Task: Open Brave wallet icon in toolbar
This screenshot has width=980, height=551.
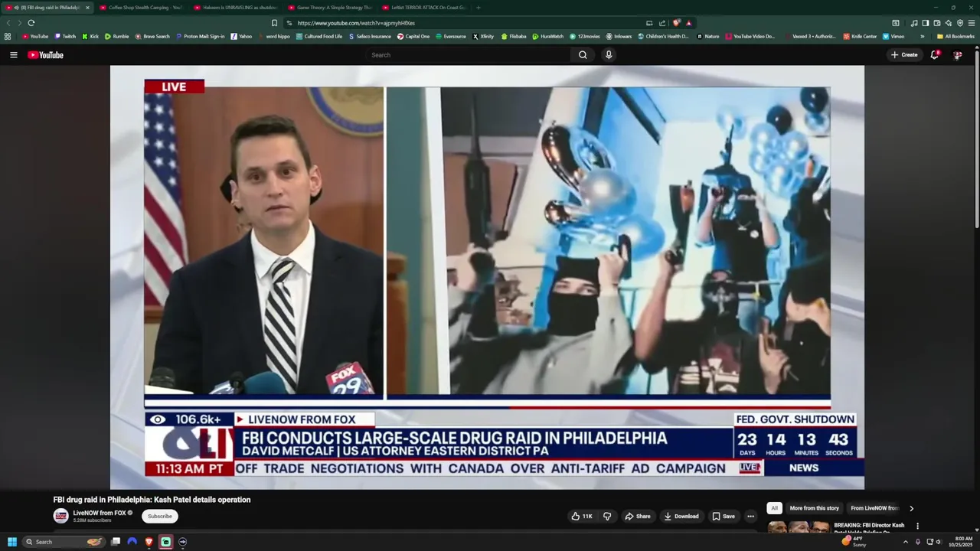Action: coord(937,23)
